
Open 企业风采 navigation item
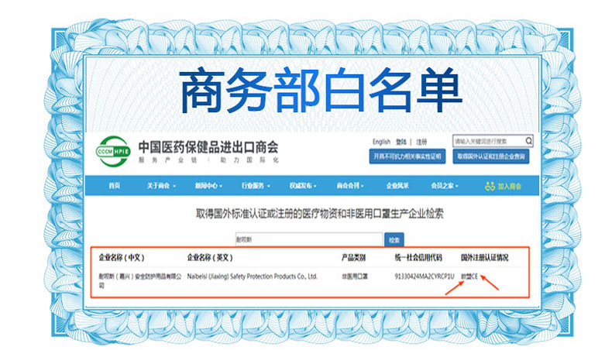pyautogui.click(x=397, y=186)
